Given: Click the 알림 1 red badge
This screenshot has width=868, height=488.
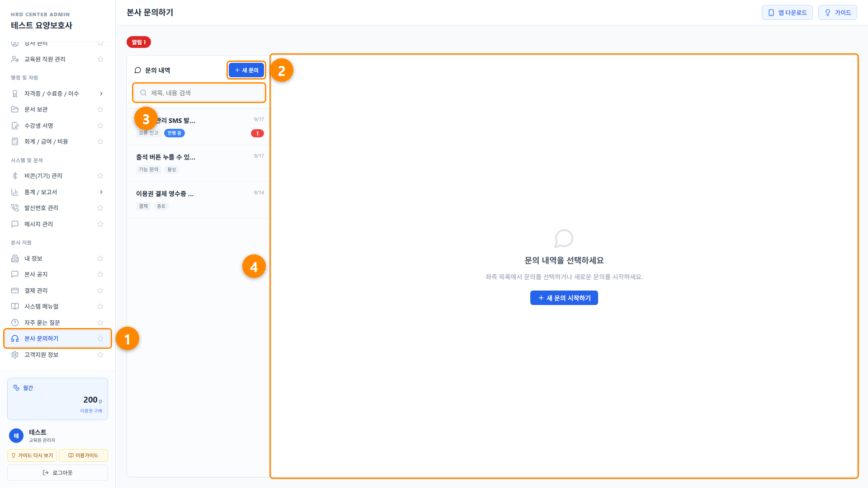Looking at the screenshot, I should coord(139,42).
